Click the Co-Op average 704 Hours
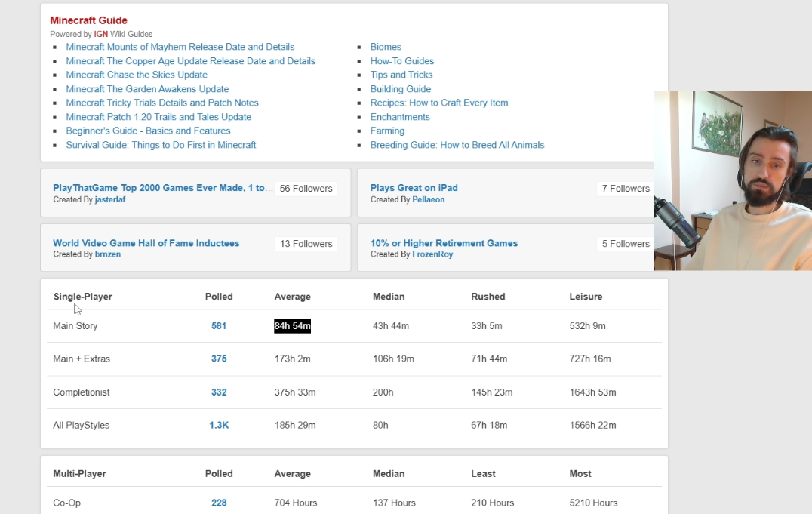The width and height of the screenshot is (812, 514). point(295,503)
